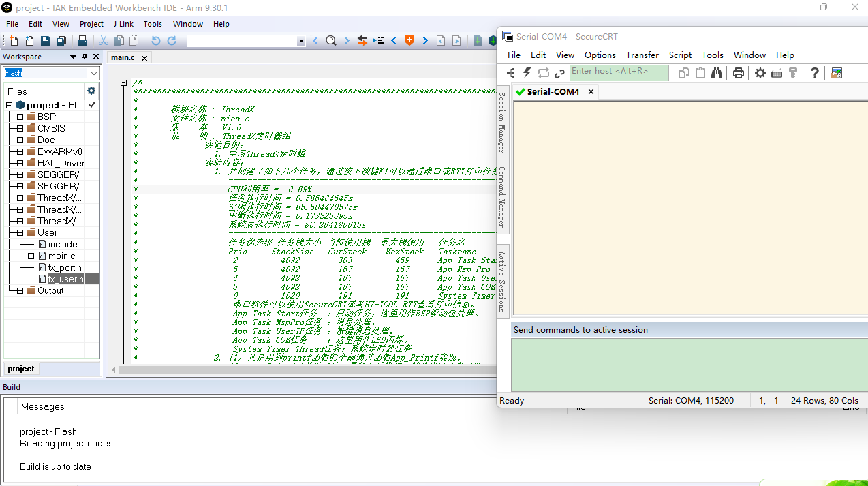Image resolution: width=868 pixels, height=486 pixels.
Task: Open Session Options gear in SecureCRT
Action: pos(760,73)
